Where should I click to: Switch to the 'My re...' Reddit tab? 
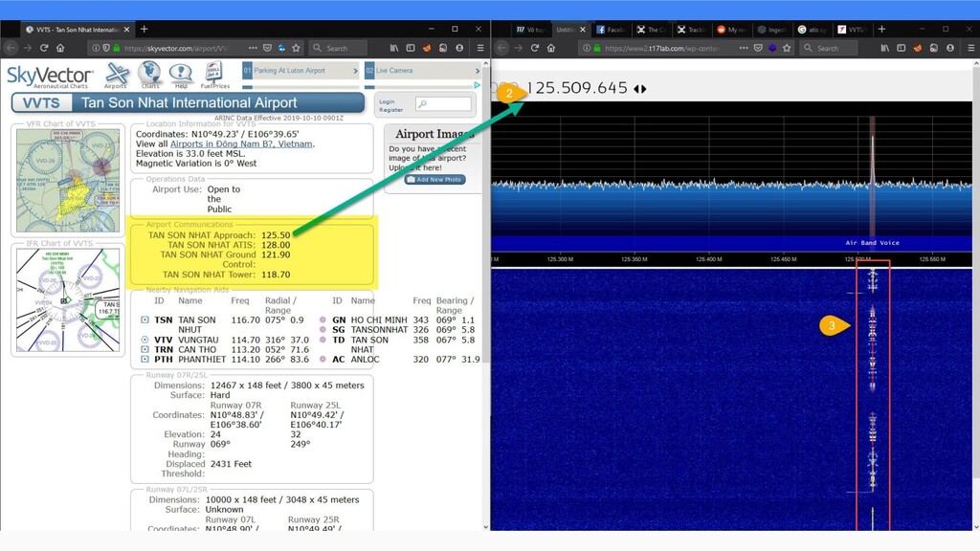[x=732, y=30]
